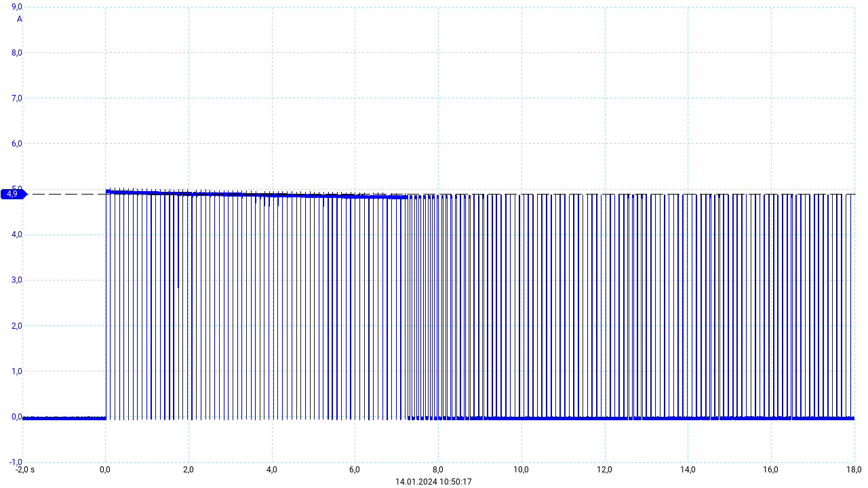Click the 18,0 time axis label
Viewport: 868px width, 488px height.
point(854,470)
